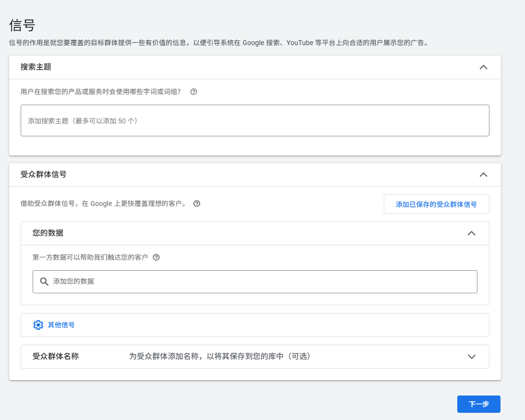Expand 受众群体名称 dropdown arrow
The image size is (525, 420).
point(471,357)
